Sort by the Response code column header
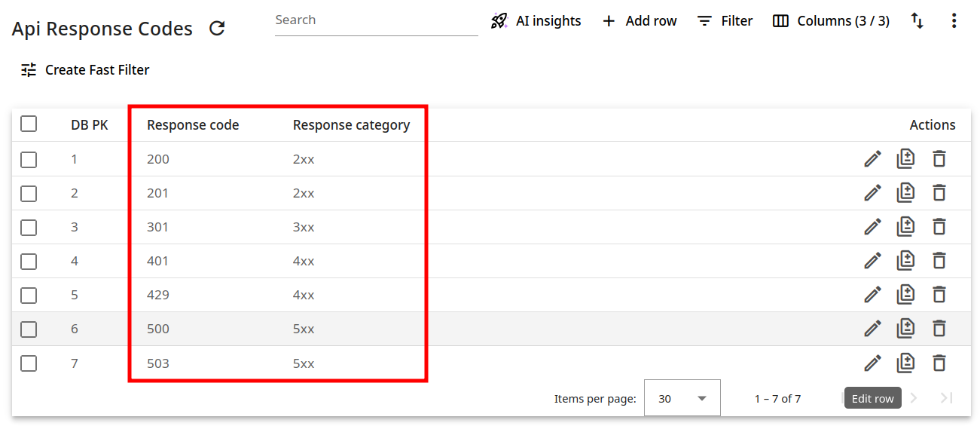The image size is (980, 426). 193,125
